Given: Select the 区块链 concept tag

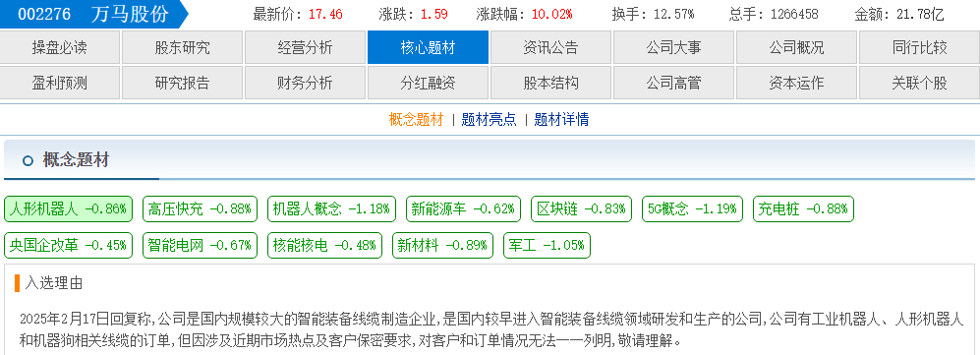Looking at the screenshot, I should (581, 208).
